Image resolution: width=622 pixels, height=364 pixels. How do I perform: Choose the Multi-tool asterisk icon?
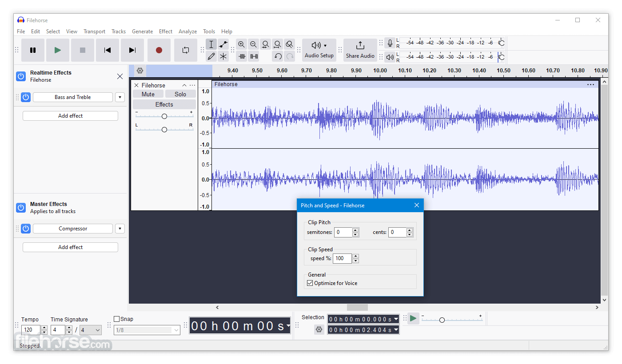tap(223, 56)
